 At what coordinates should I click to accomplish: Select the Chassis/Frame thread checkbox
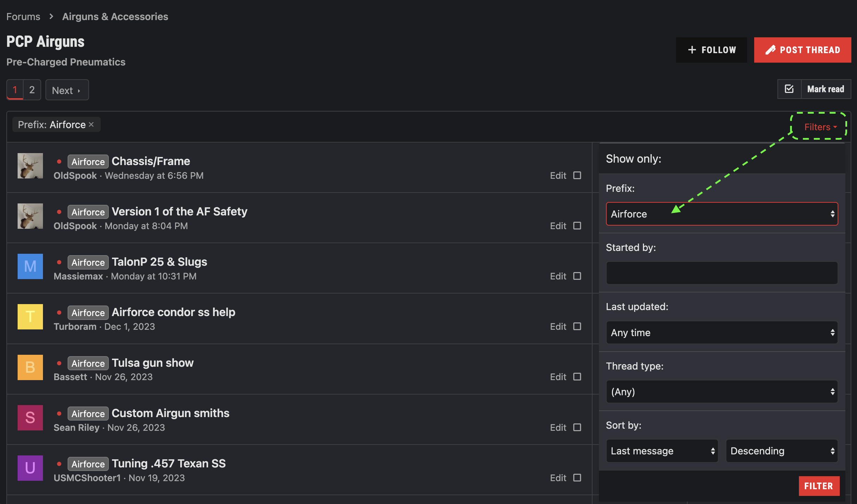[577, 175]
